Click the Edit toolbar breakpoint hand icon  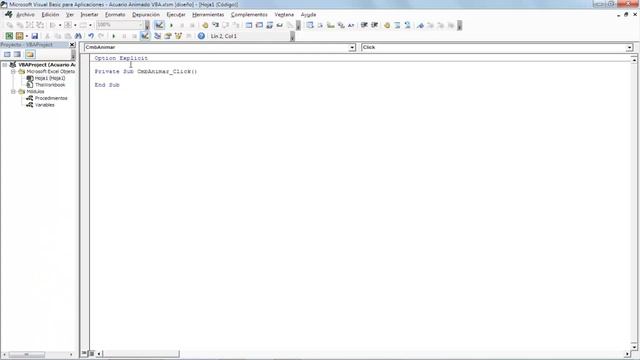pos(387,25)
